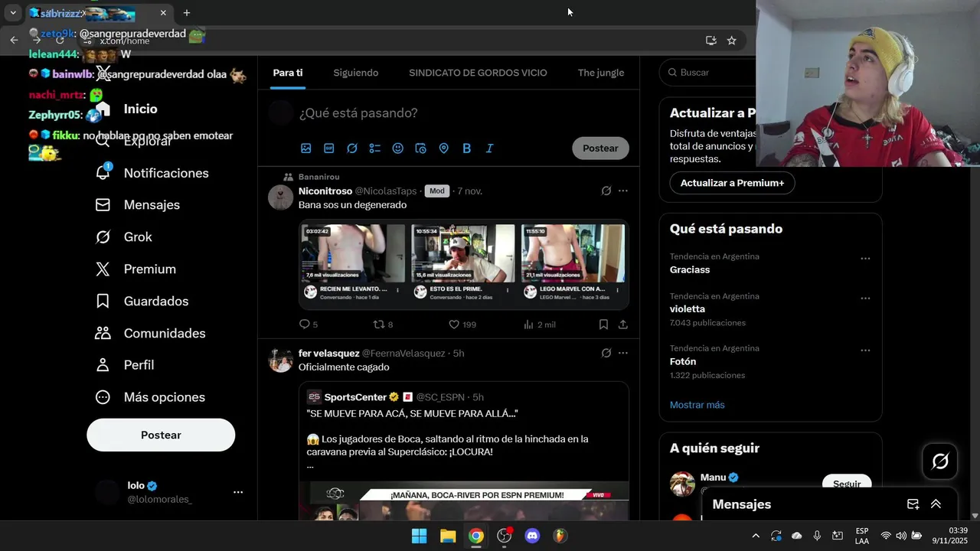This screenshot has width=980, height=551.
Task: Click the Grok enhance icon in composer
Action: (x=352, y=148)
